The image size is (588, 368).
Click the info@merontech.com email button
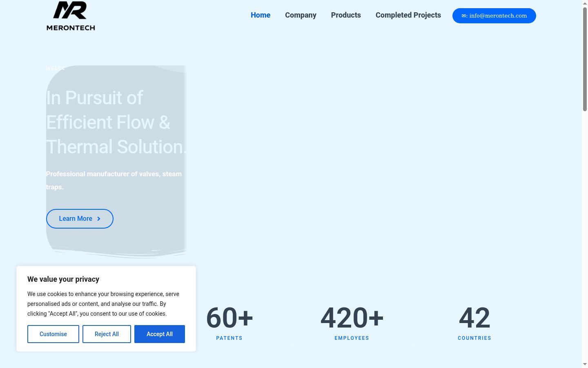pos(494,16)
